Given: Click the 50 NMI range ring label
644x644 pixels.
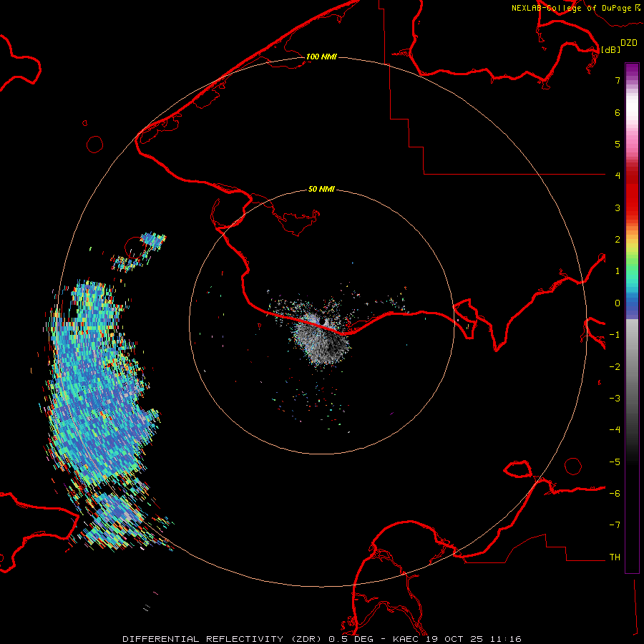Looking at the screenshot, I should (321, 189).
